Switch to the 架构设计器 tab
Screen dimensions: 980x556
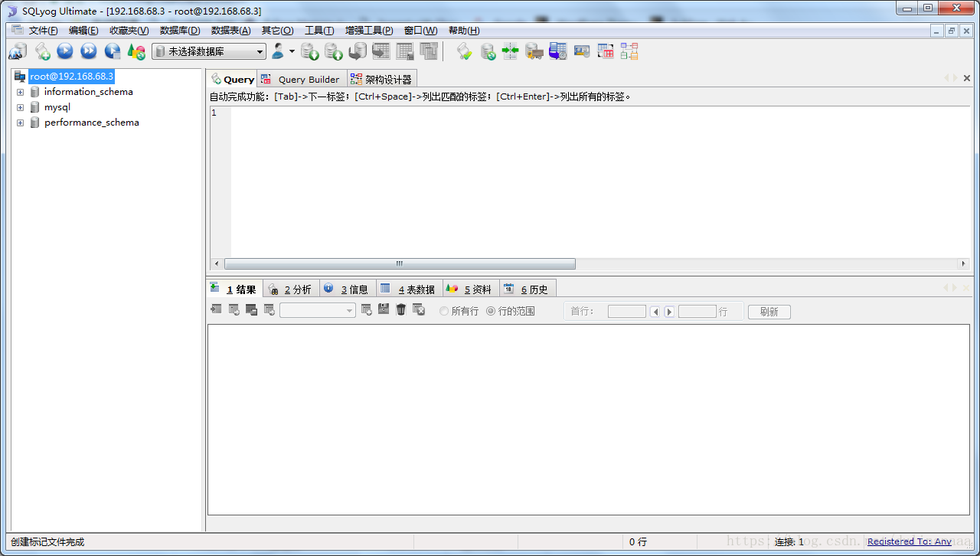(382, 79)
